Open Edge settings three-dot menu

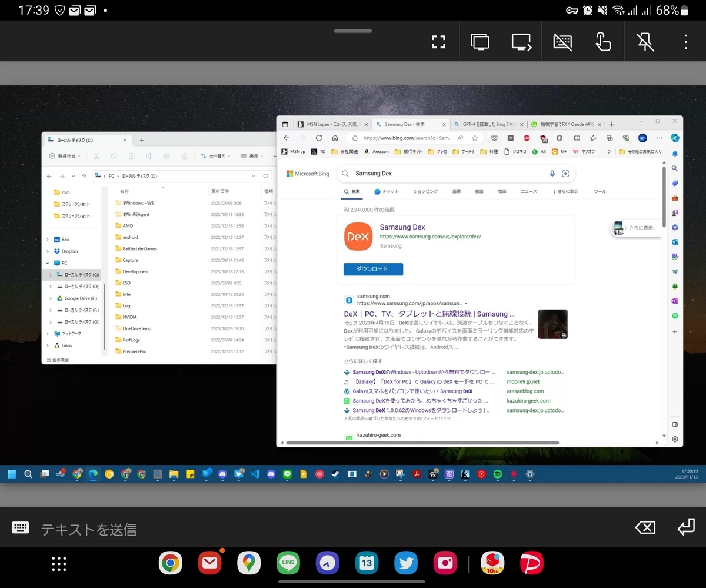658,138
